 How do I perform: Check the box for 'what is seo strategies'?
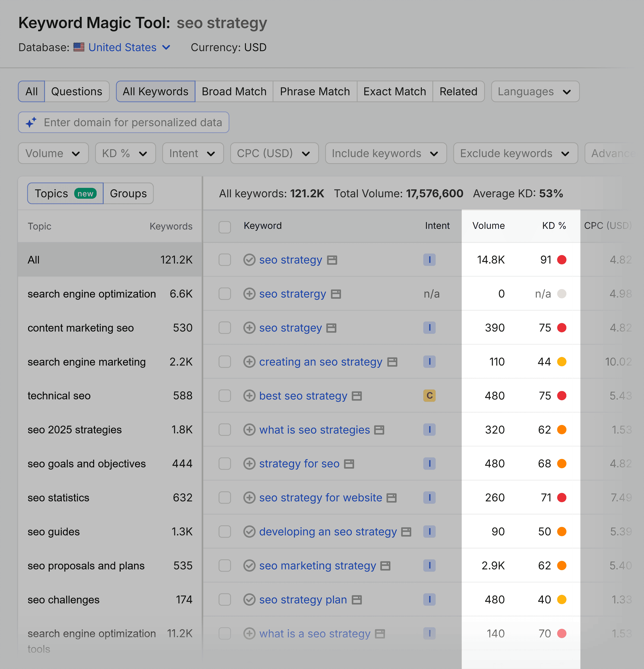pos(225,430)
